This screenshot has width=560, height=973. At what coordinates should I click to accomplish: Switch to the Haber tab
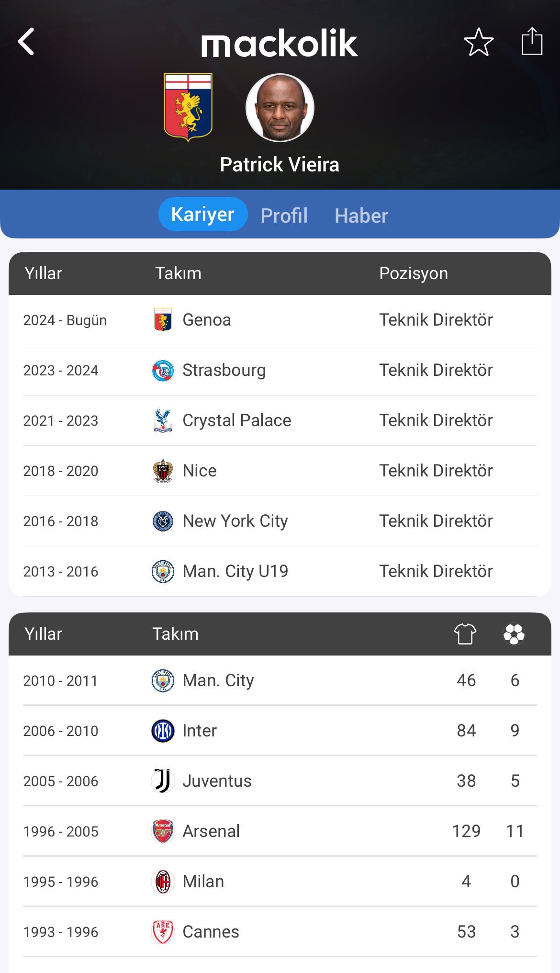click(361, 215)
